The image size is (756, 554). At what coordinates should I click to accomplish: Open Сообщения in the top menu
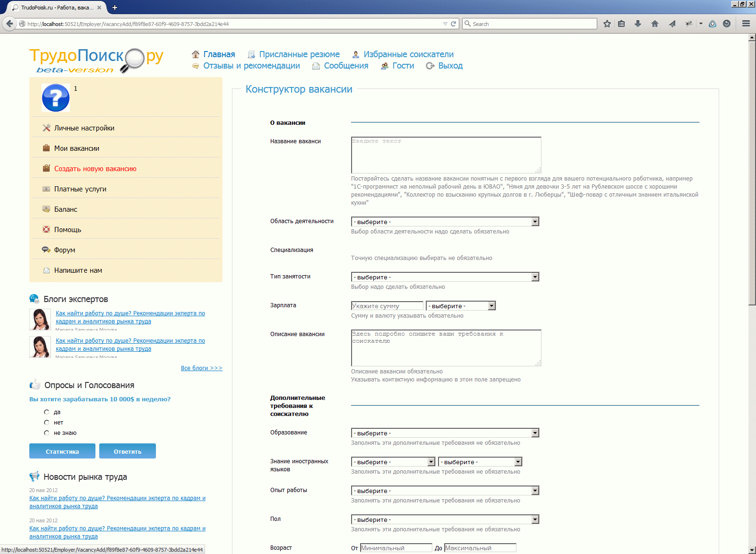[346, 66]
